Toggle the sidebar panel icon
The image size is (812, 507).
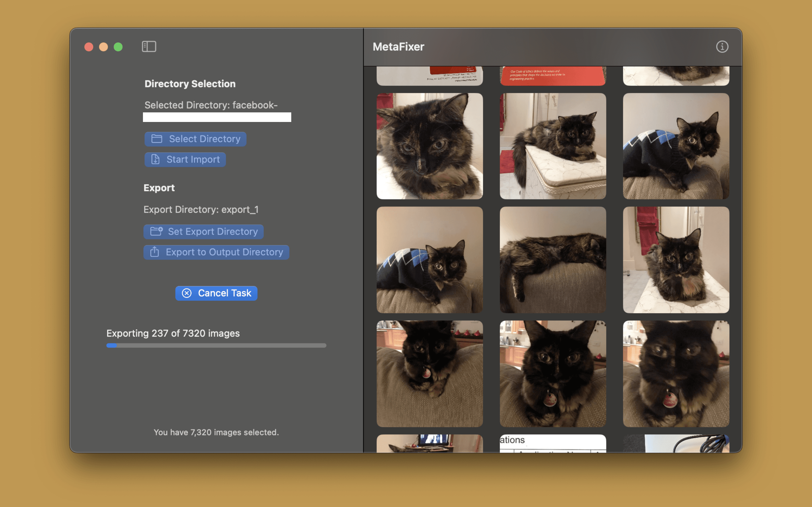(149, 46)
